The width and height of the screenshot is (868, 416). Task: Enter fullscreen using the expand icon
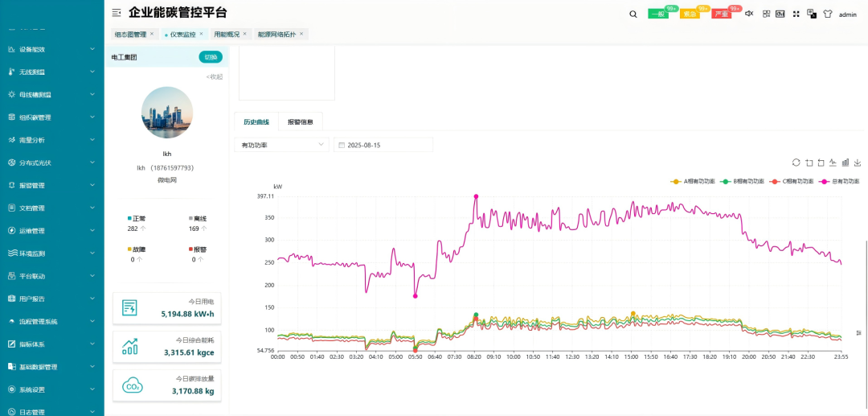point(796,14)
